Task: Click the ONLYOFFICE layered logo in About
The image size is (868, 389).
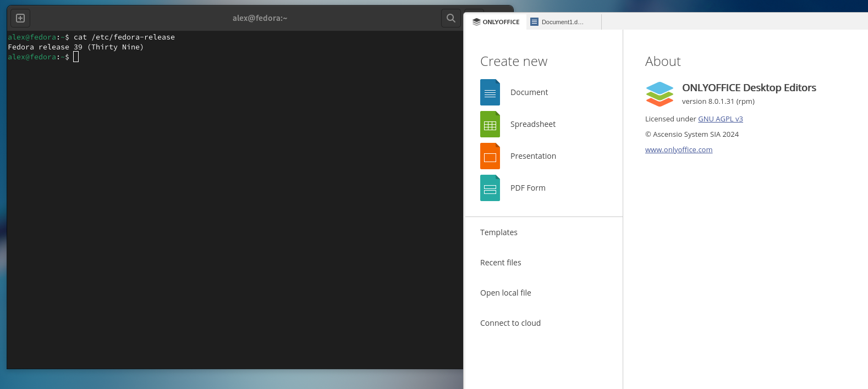Action: [660, 94]
